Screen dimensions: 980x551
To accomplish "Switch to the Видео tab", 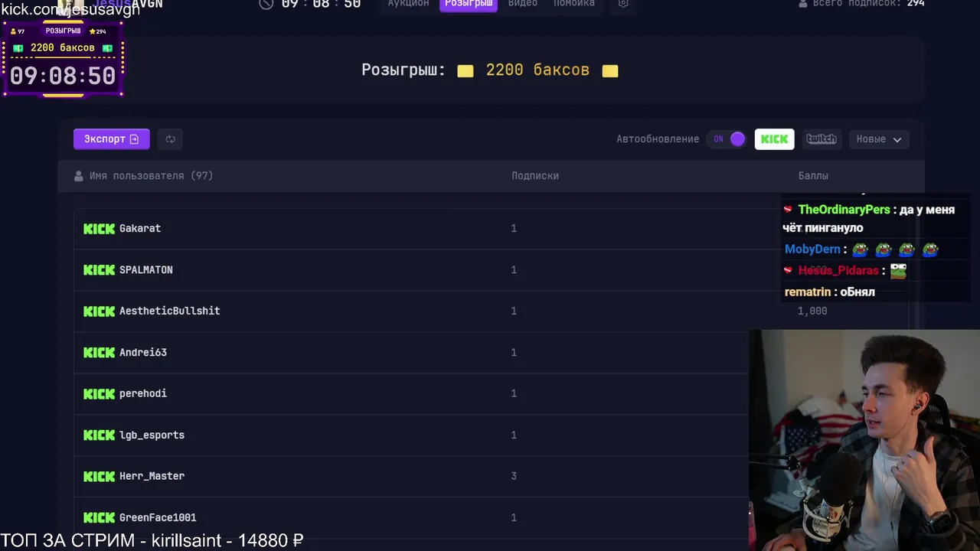I will [x=523, y=4].
